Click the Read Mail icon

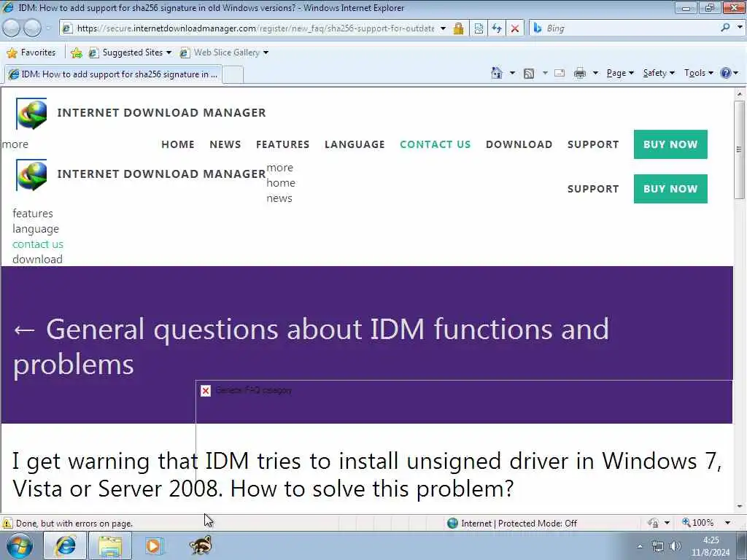coord(560,73)
